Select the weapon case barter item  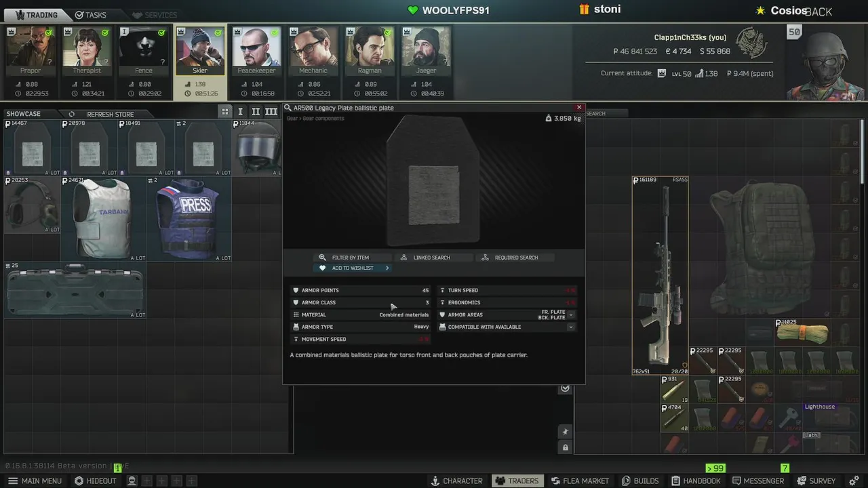tap(75, 290)
